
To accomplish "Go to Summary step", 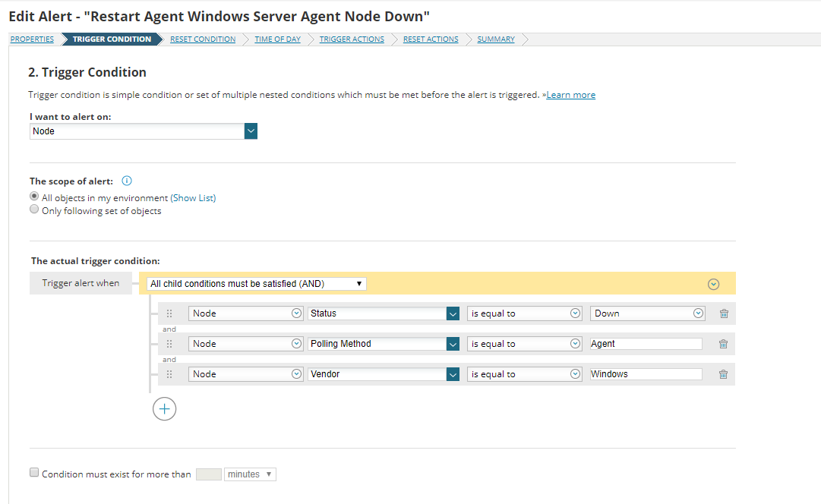I will click(496, 39).
